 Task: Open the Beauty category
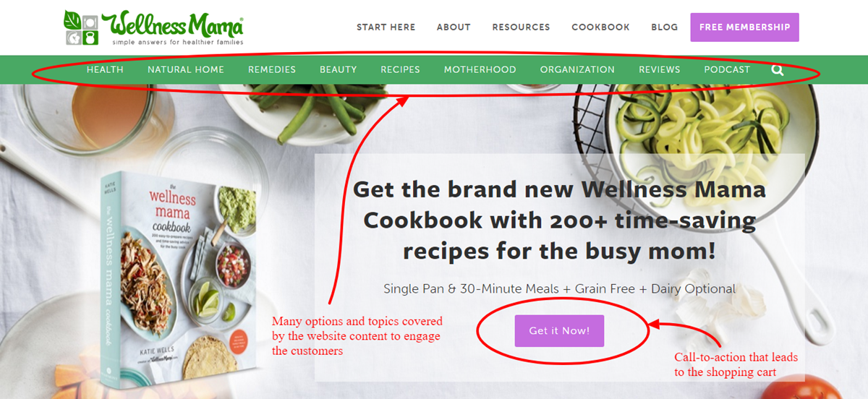tap(339, 70)
